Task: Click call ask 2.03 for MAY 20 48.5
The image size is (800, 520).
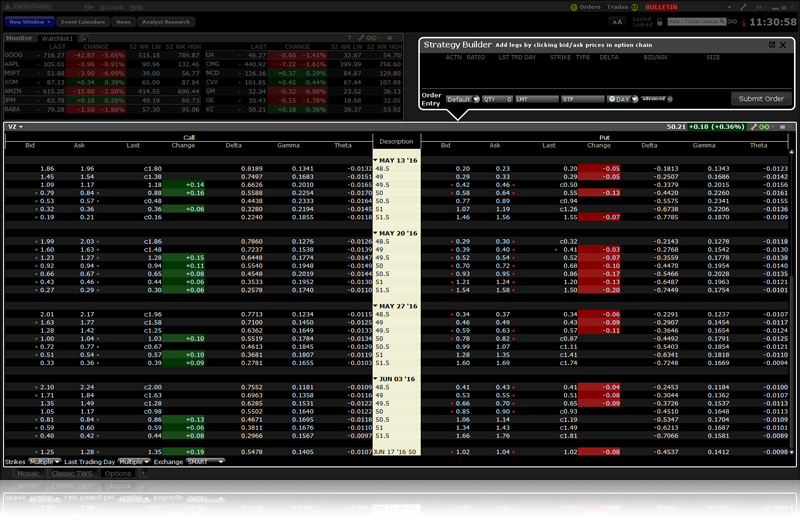Action: (x=87, y=241)
